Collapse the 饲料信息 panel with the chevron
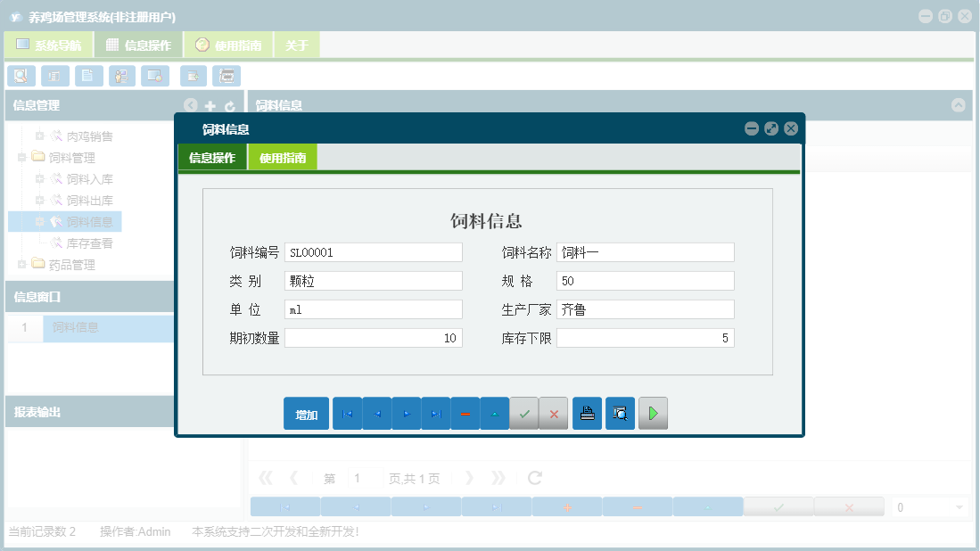Screen dimensions: 980x551 click(x=959, y=105)
